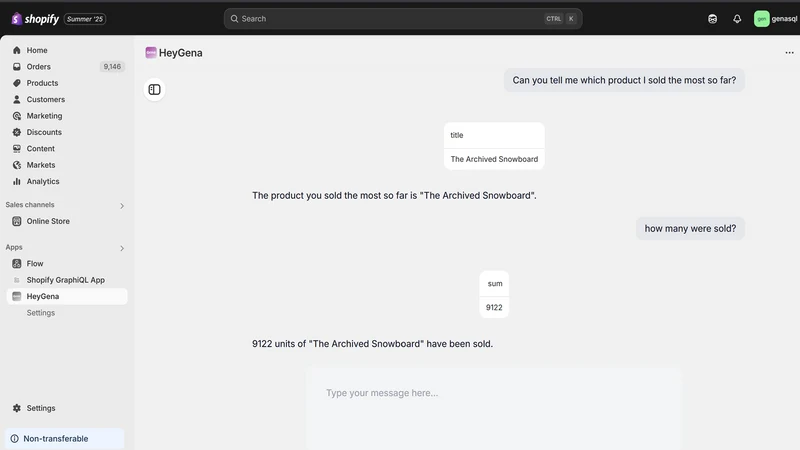
Task: Click the Marketing target icon
Action: (17, 116)
